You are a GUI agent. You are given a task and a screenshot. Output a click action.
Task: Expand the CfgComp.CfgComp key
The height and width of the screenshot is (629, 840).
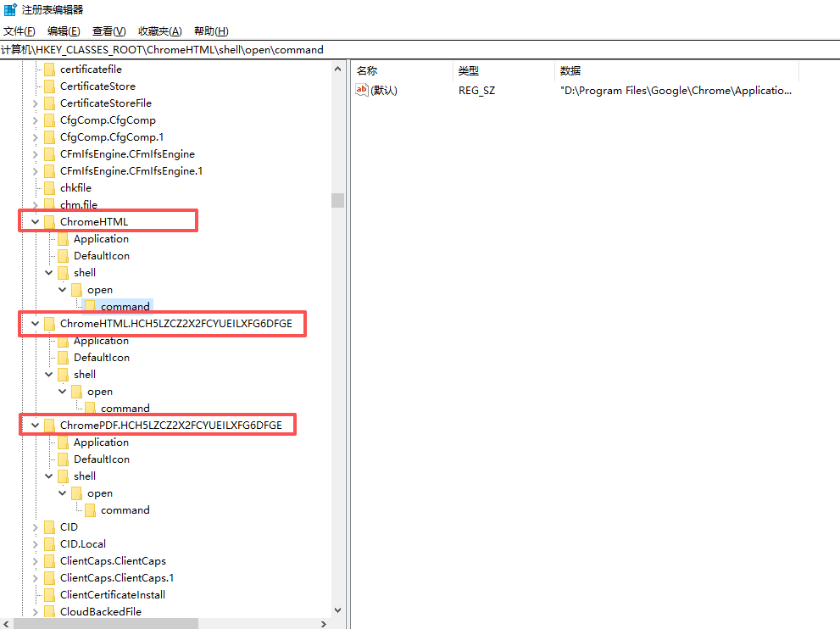tap(36, 120)
